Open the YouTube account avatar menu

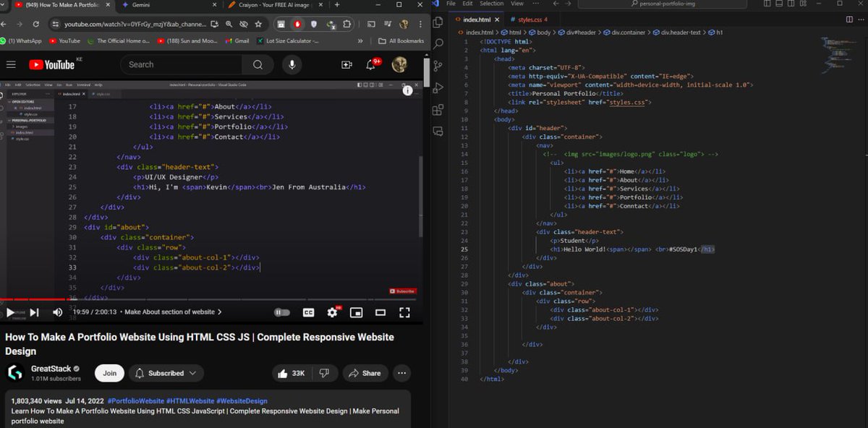tap(399, 65)
